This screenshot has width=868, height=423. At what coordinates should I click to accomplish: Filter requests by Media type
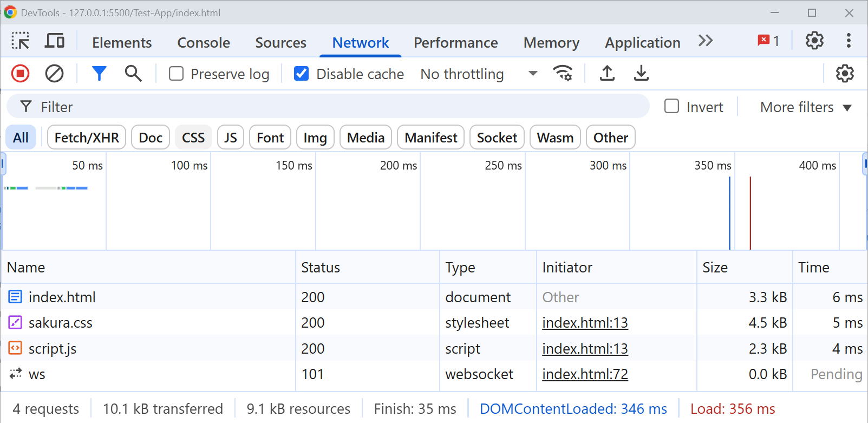click(x=366, y=138)
